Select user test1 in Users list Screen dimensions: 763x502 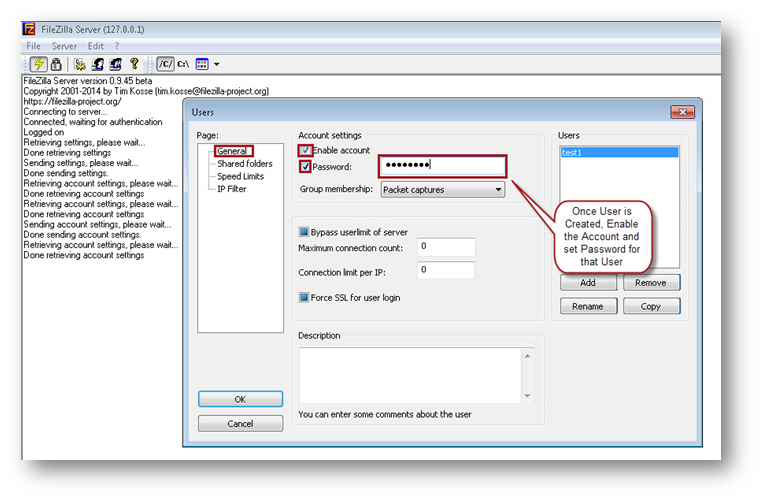(x=619, y=153)
